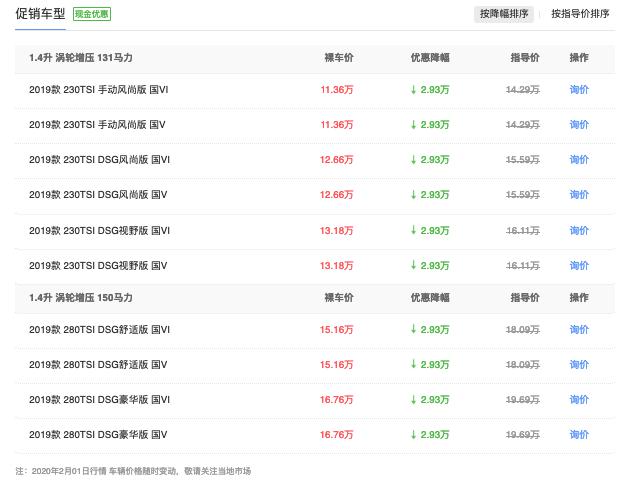
Task: Select model 2019款 230TSI DSG风尚版 国VI
Action: [x=99, y=160]
